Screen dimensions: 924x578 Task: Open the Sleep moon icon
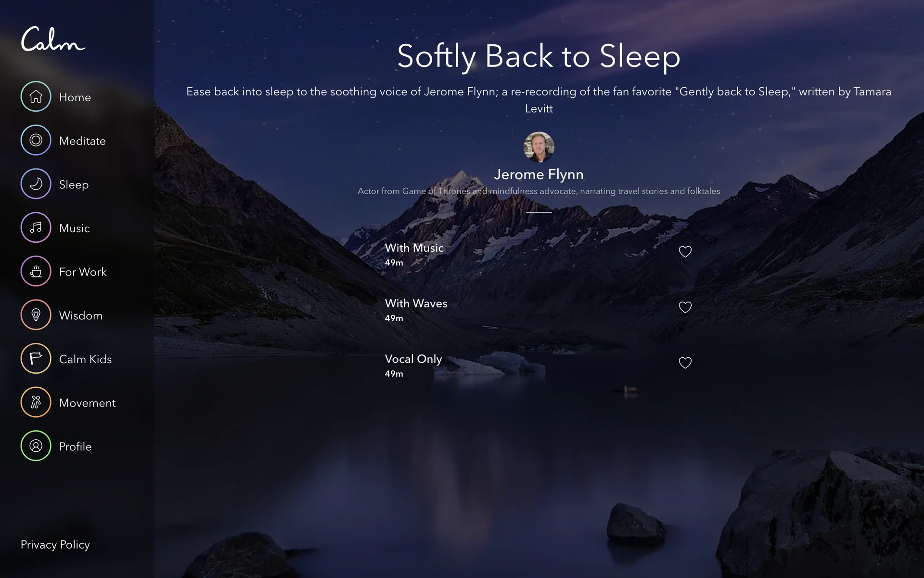(x=36, y=184)
